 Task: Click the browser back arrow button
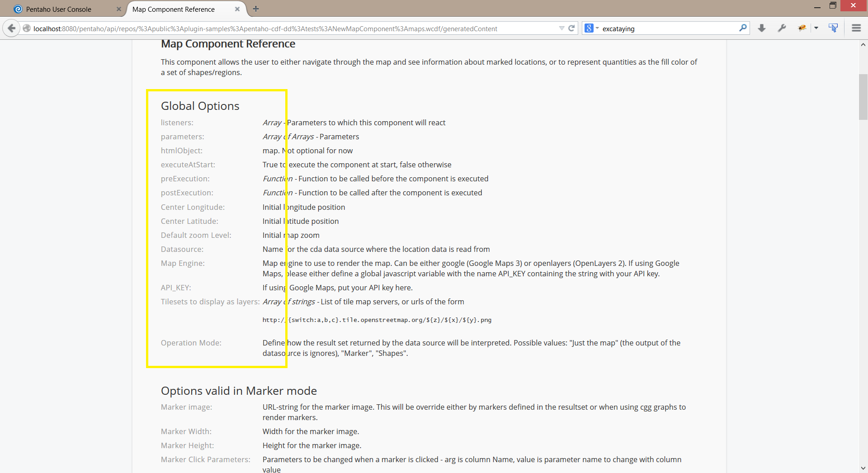click(12, 28)
